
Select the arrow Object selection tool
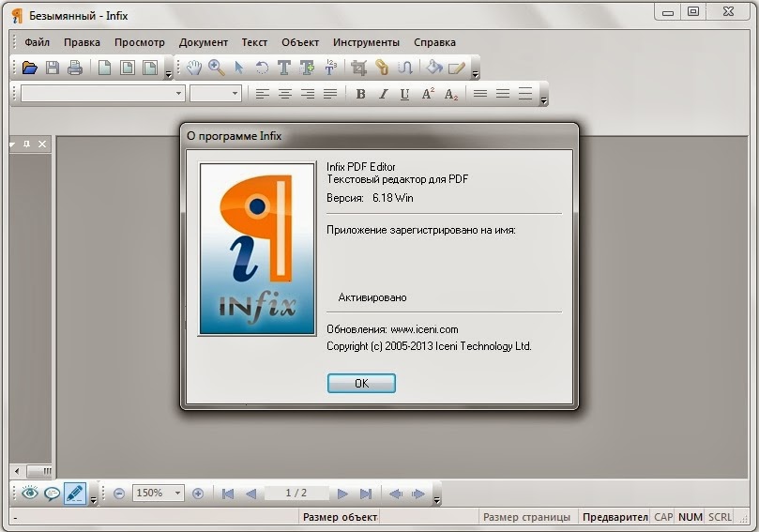pos(239,68)
